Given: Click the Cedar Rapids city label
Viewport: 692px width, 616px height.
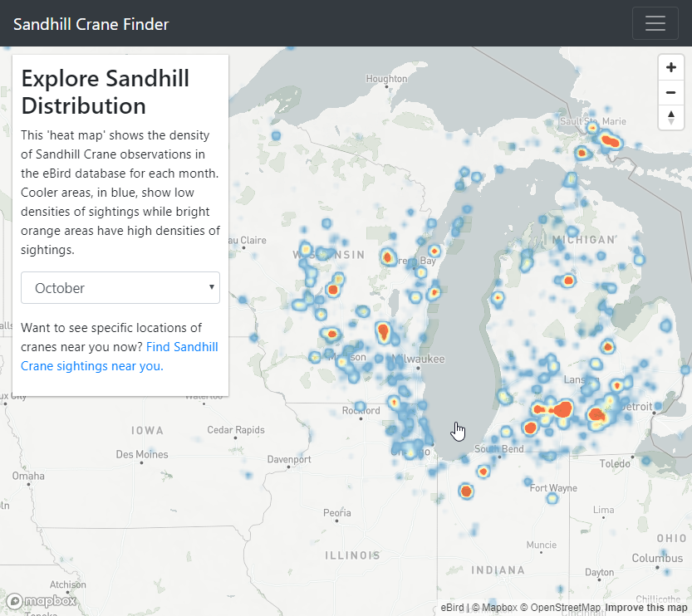Looking at the screenshot, I should 236,430.
